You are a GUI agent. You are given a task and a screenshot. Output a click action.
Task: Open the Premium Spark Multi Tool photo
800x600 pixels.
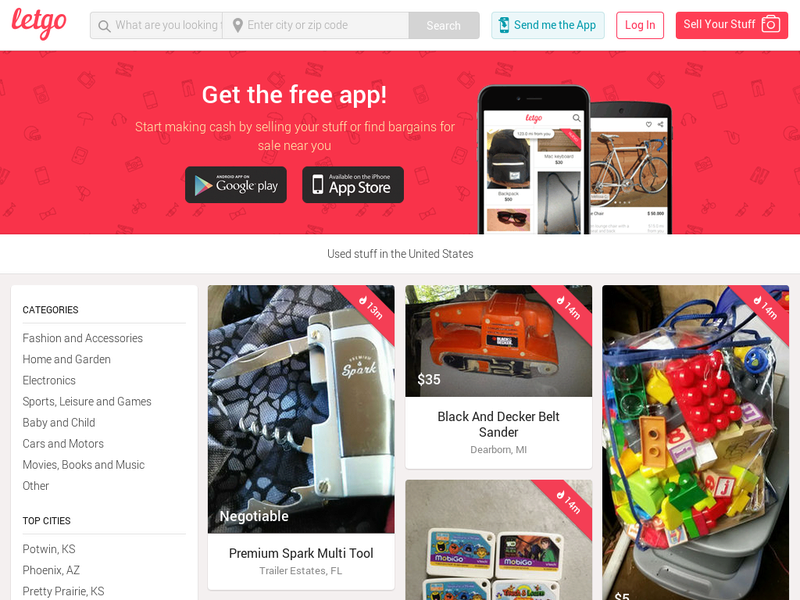(x=301, y=409)
